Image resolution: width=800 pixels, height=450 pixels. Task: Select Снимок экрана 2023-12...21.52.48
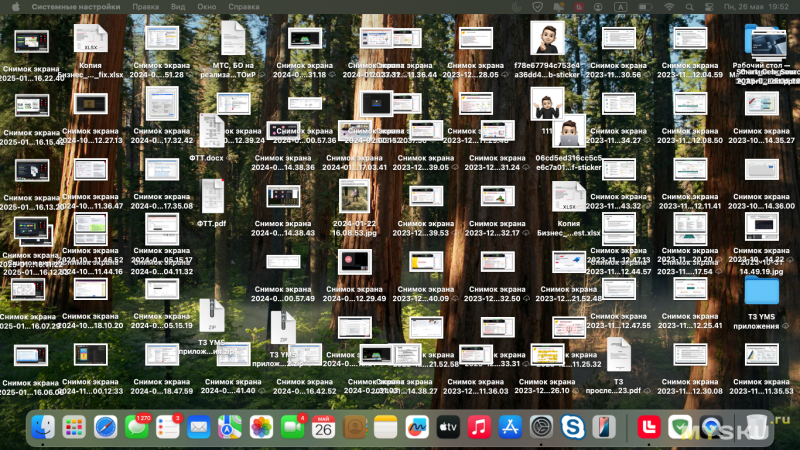pos(569,262)
